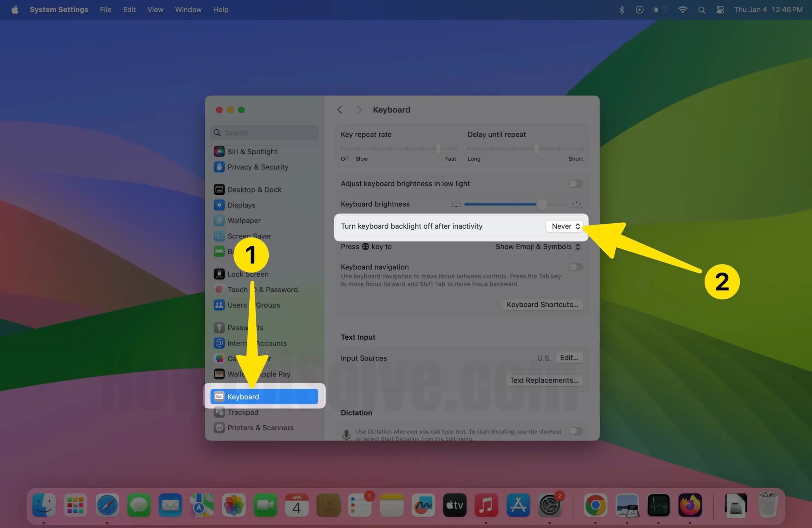Select Users & Groups settings
This screenshot has height=528, width=812.
[x=254, y=305]
